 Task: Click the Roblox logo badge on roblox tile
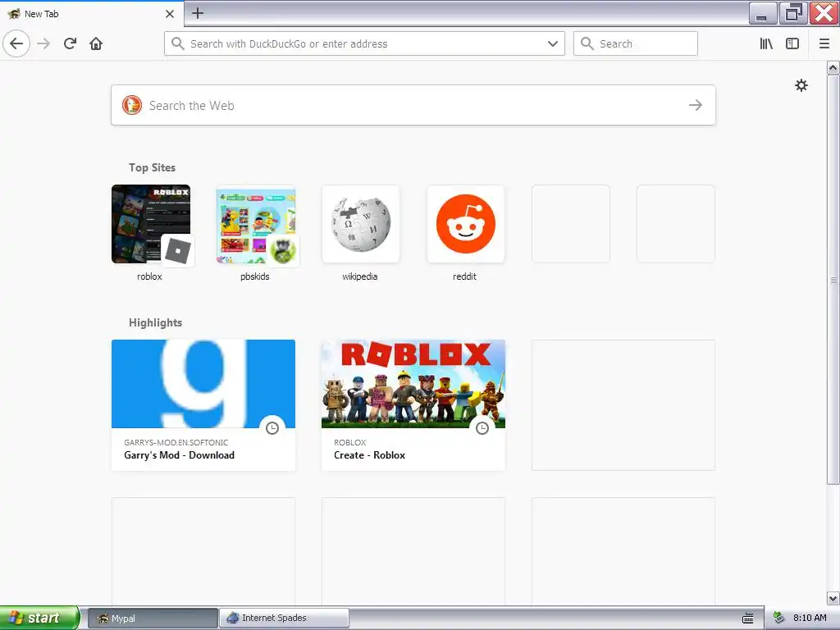[178, 250]
